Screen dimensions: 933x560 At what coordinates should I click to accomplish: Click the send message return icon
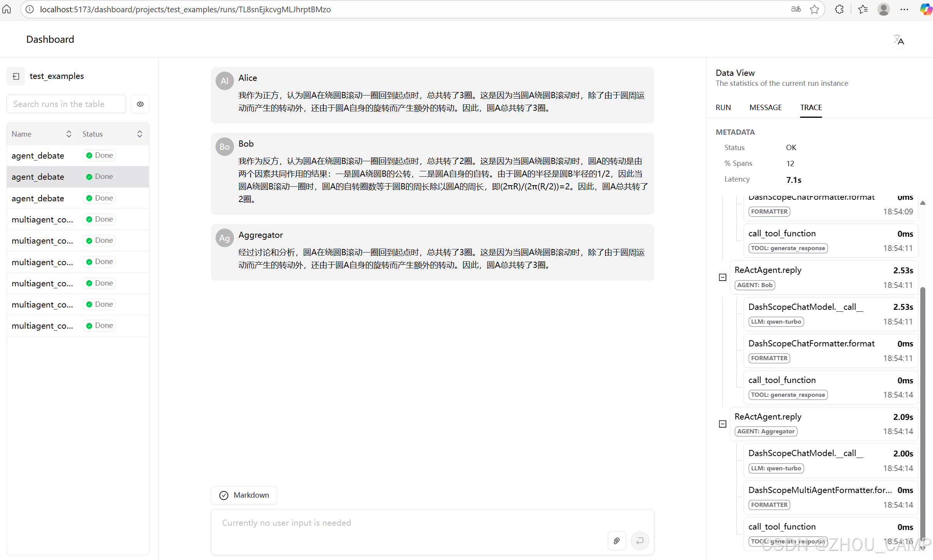[x=640, y=541]
